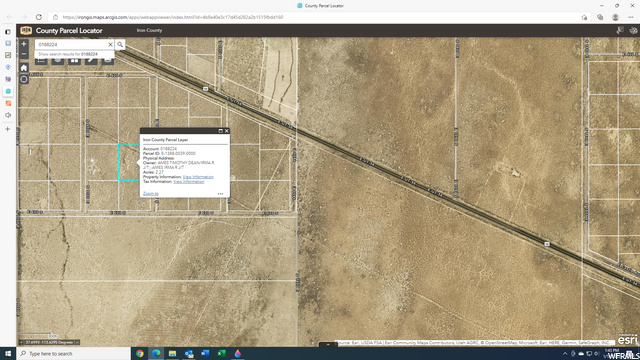This screenshot has height=360, width=640.
Task: Click the sidebar speaker icon
Action: click(8, 115)
